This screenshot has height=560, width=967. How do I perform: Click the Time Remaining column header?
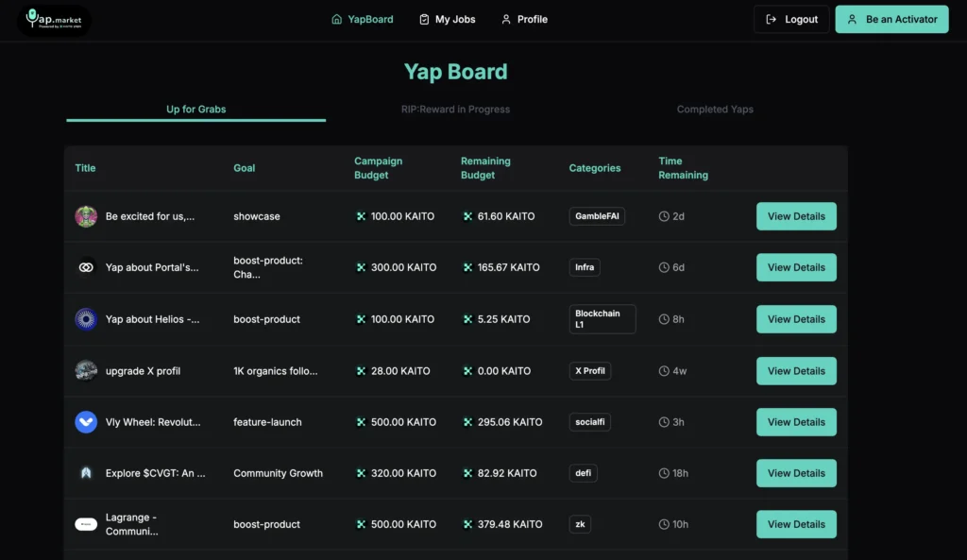point(683,168)
